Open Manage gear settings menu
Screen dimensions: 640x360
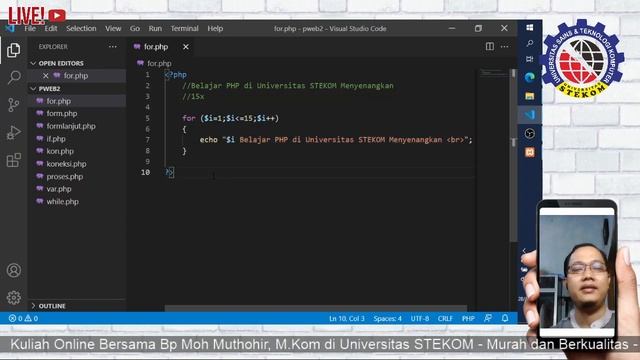pyautogui.click(x=13, y=298)
